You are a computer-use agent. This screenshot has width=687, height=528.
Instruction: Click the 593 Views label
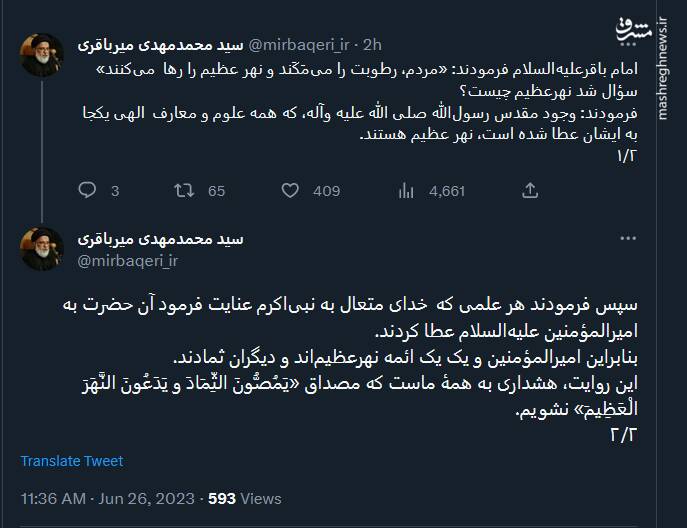click(244, 498)
